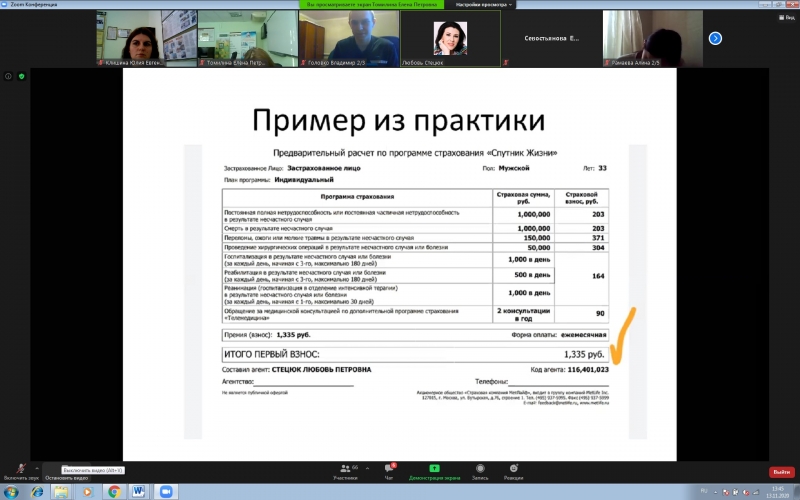Click agent code 116,401,023
The width and height of the screenshot is (800, 500).
pyautogui.click(x=588, y=369)
